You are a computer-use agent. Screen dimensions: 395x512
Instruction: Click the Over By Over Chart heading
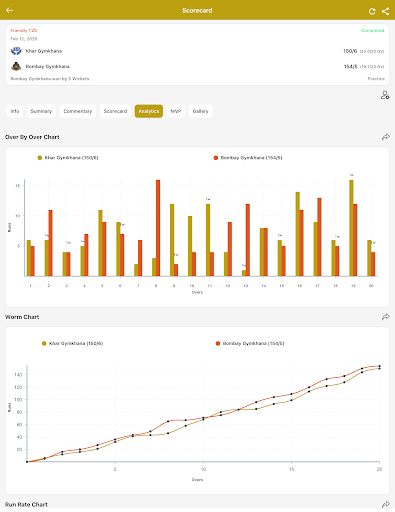(32, 137)
